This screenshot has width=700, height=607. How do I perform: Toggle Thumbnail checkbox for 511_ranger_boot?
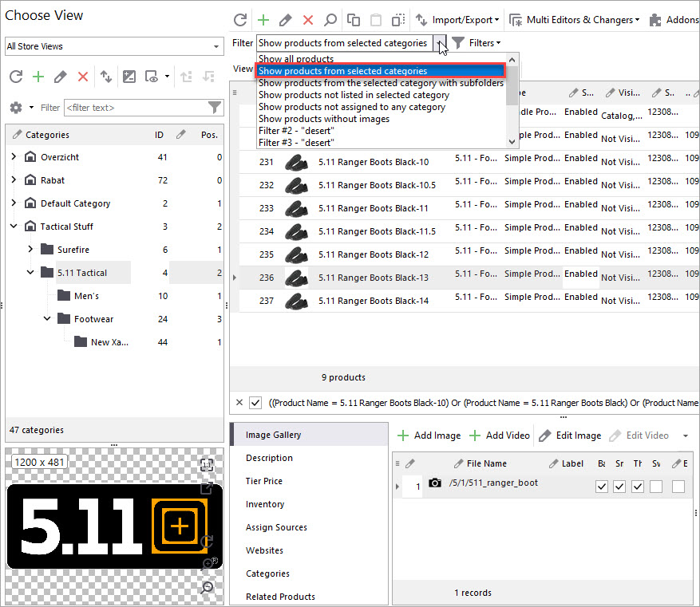tap(638, 486)
